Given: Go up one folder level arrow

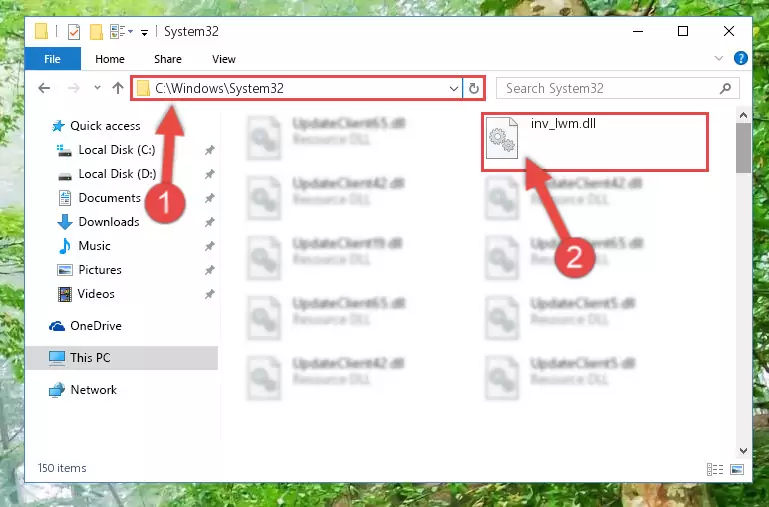Looking at the screenshot, I should (x=118, y=88).
